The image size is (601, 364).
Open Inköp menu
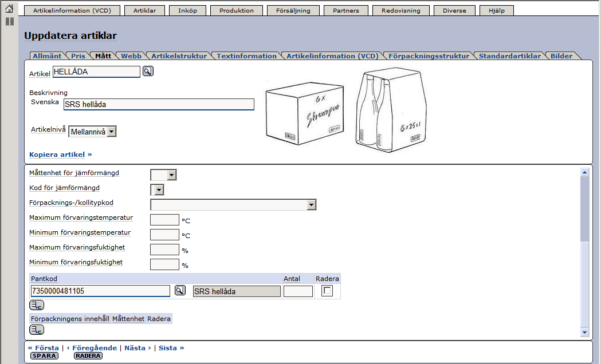click(187, 10)
